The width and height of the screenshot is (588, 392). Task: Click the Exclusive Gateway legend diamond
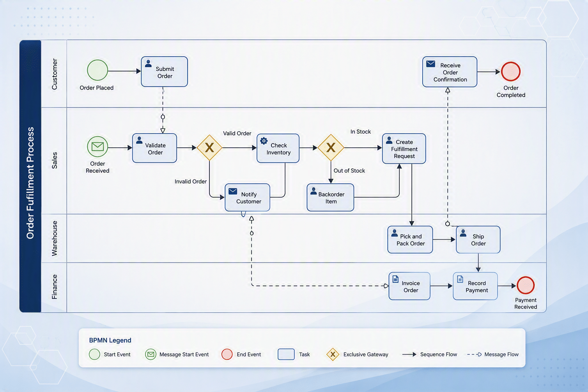pyautogui.click(x=333, y=354)
